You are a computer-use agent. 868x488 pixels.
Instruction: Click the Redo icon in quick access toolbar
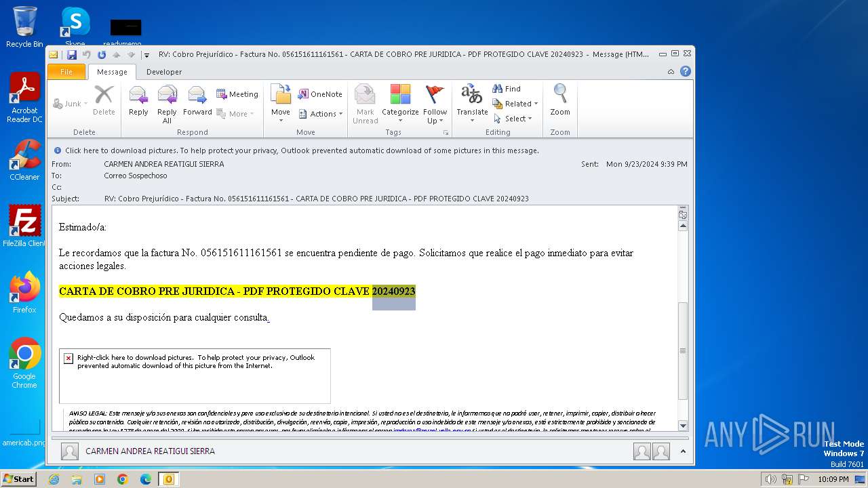[x=102, y=54]
